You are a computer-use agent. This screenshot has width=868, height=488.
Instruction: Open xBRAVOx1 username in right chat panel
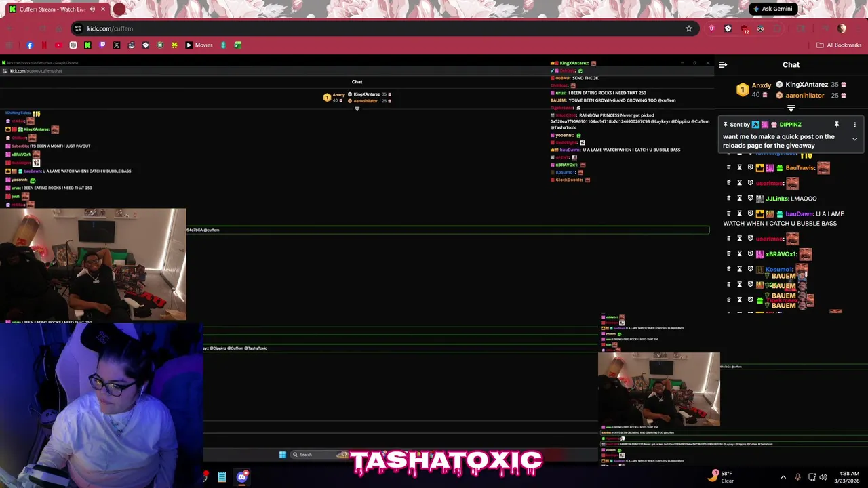pyautogui.click(x=781, y=254)
